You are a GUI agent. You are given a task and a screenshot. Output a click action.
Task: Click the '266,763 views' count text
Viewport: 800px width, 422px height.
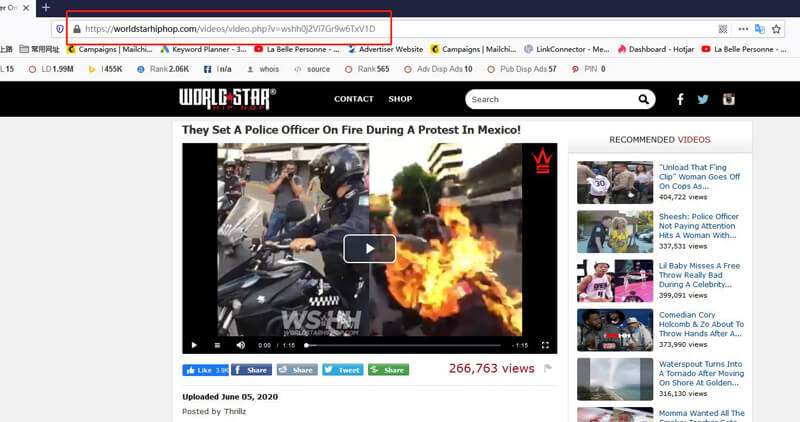click(491, 368)
